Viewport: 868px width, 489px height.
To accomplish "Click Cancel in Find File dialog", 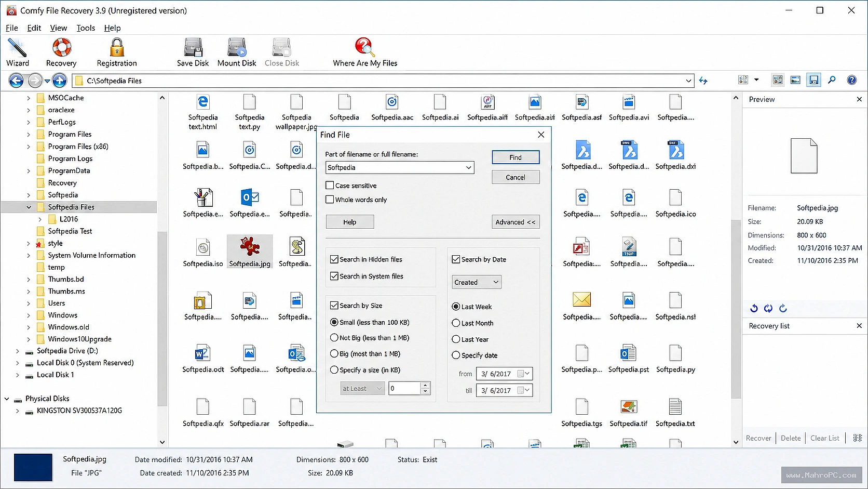I will click(516, 177).
